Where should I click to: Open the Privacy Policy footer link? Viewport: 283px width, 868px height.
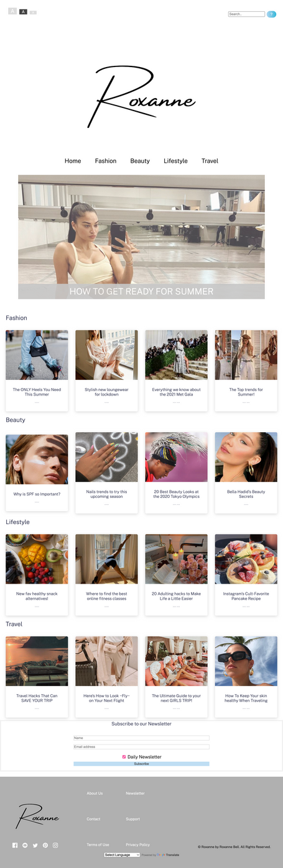click(x=137, y=844)
